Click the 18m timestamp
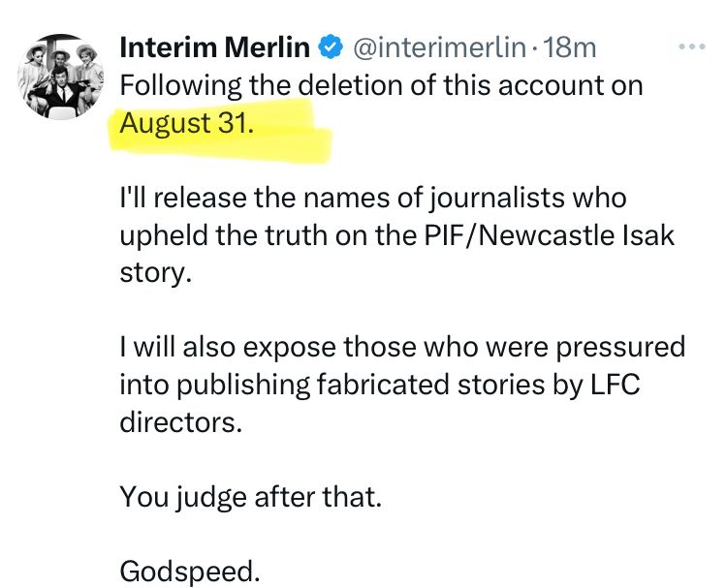The height and width of the screenshot is (588, 727). coord(570,47)
